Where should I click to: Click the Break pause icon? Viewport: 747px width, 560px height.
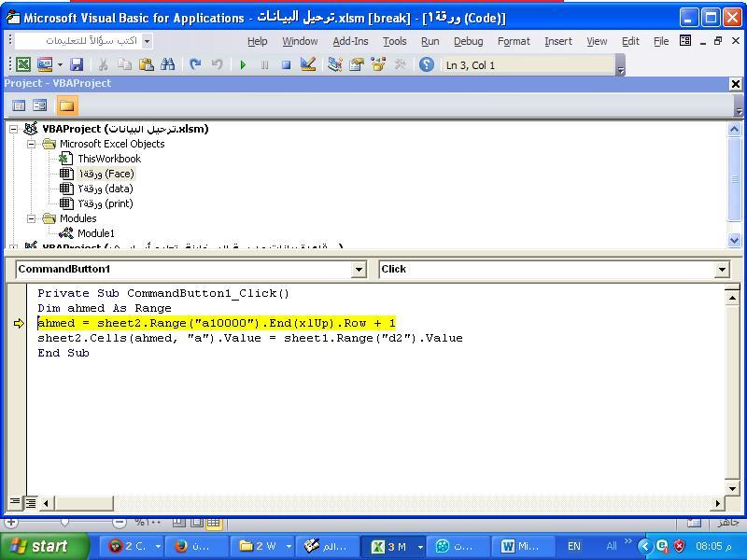pos(265,64)
